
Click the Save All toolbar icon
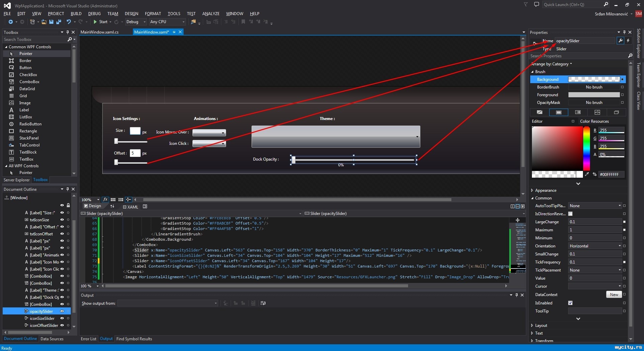point(59,22)
